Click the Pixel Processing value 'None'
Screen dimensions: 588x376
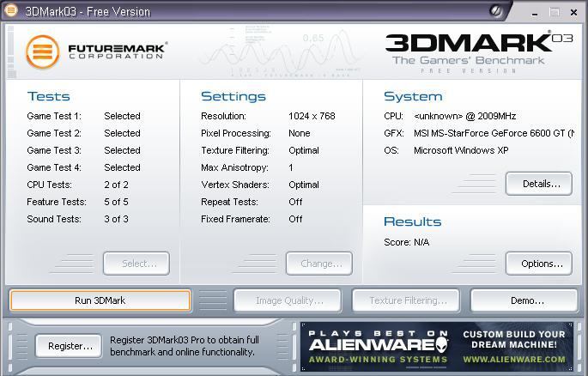(300, 133)
